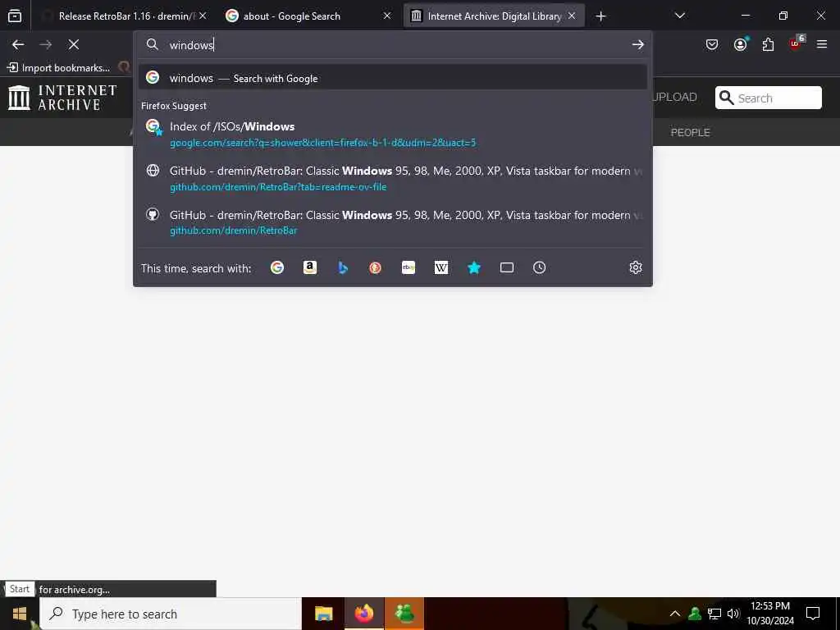Search this time with DuckDuckGo icon
This screenshot has width=840, height=630.
pyautogui.click(x=375, y=267)
